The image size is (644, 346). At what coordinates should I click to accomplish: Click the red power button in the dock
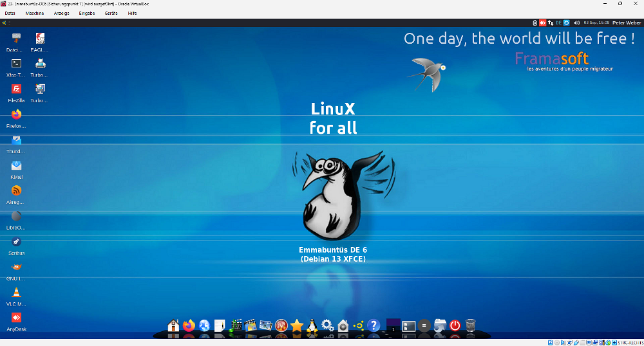tap(455, 325)
